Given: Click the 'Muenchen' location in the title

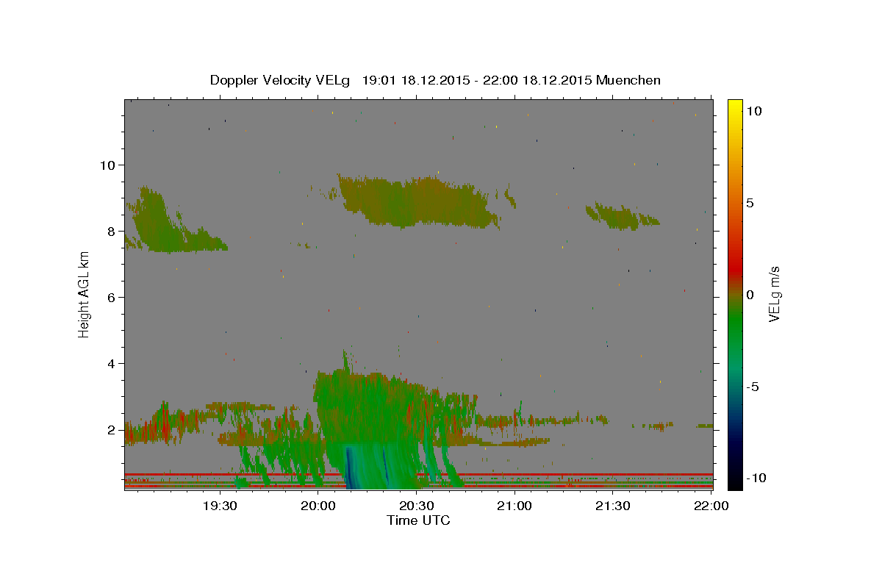Looking at the screenshot, I should click(x=628, y=80).
